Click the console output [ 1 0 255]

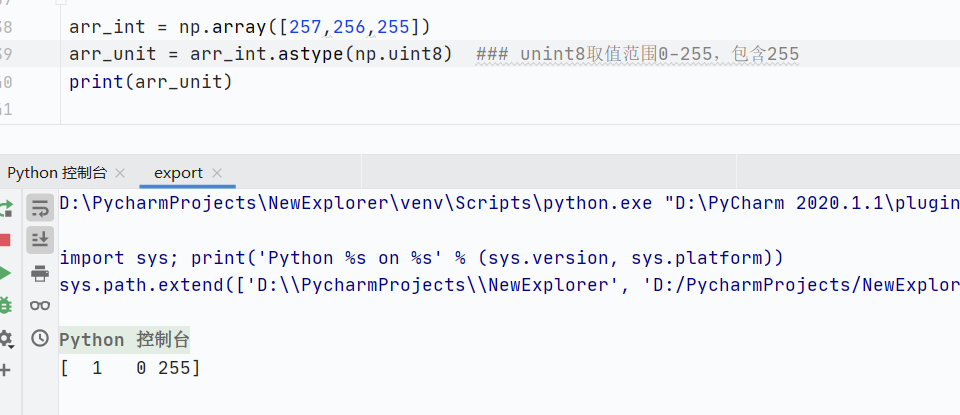click(x=130, y=369)
